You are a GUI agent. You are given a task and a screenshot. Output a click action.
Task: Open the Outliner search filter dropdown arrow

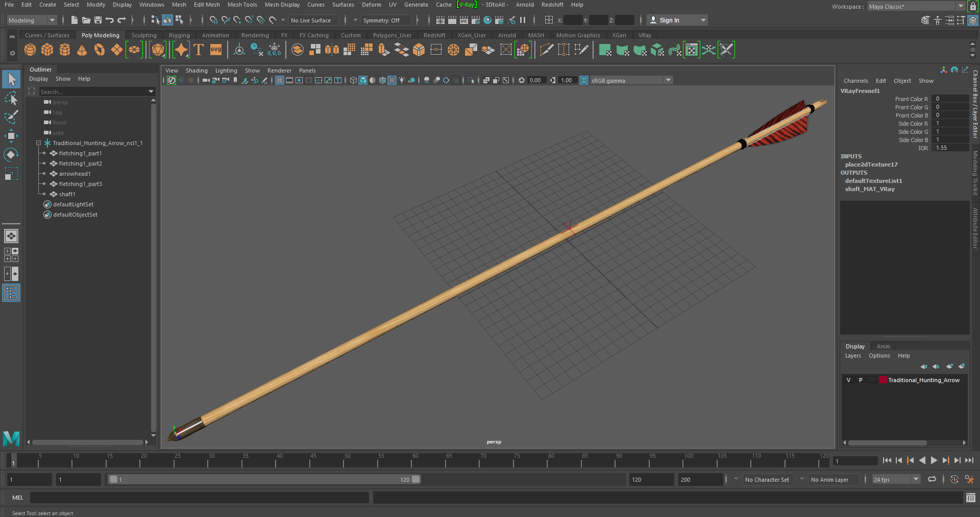[151, 91]
